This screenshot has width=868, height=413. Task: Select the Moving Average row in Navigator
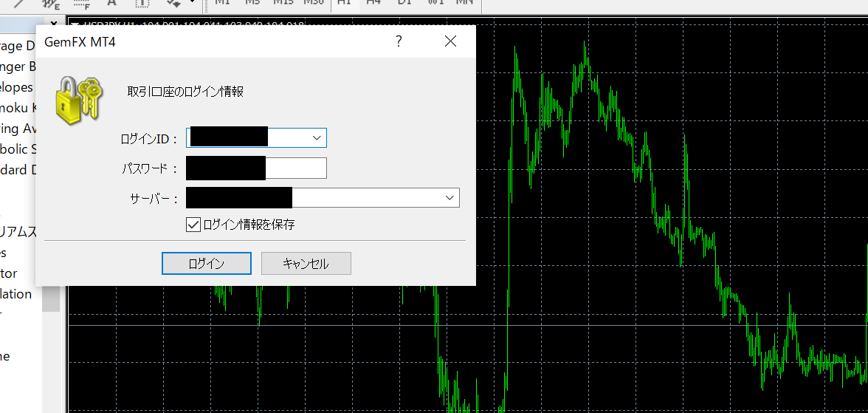coord(18,129)
